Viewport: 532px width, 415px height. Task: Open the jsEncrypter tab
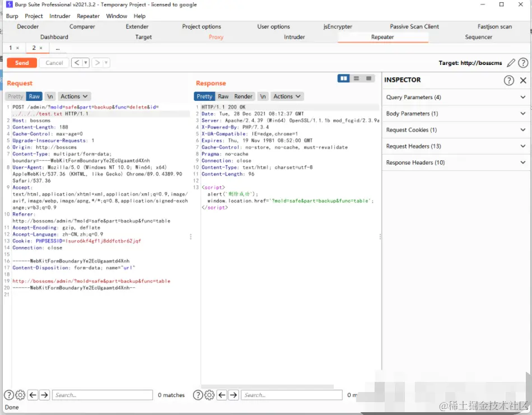tap(338, 26)
